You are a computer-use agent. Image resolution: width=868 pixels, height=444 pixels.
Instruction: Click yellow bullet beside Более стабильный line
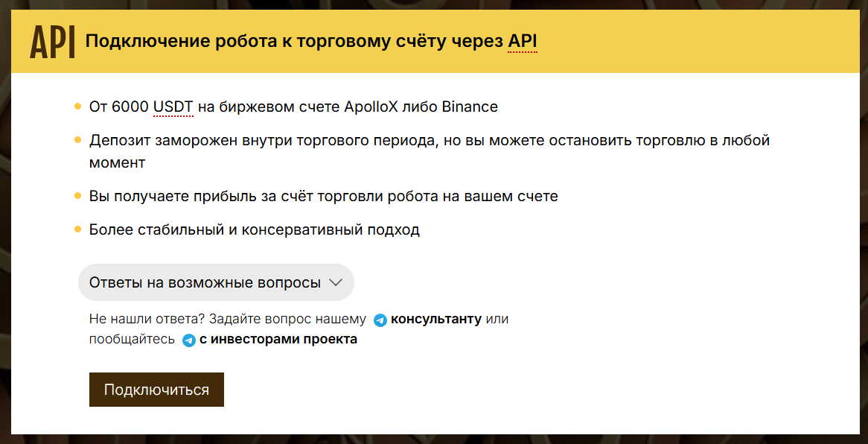[77, 229]
